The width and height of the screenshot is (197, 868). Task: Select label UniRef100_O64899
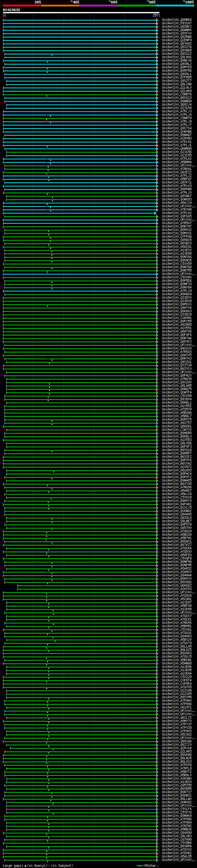(x=176, y=833)
